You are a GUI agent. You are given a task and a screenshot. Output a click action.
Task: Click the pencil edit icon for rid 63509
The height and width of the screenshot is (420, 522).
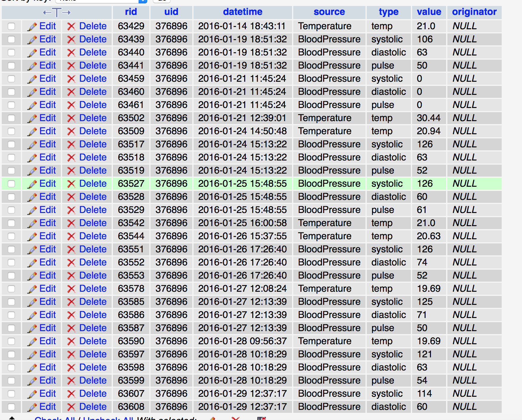click(32, 132)
